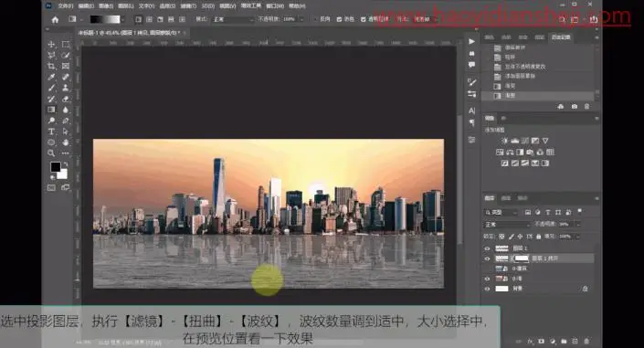Screen dimensions: 644x348
Task: Open the options bar 不透明度 slider arrow
Action: click(x=301, y=19)
